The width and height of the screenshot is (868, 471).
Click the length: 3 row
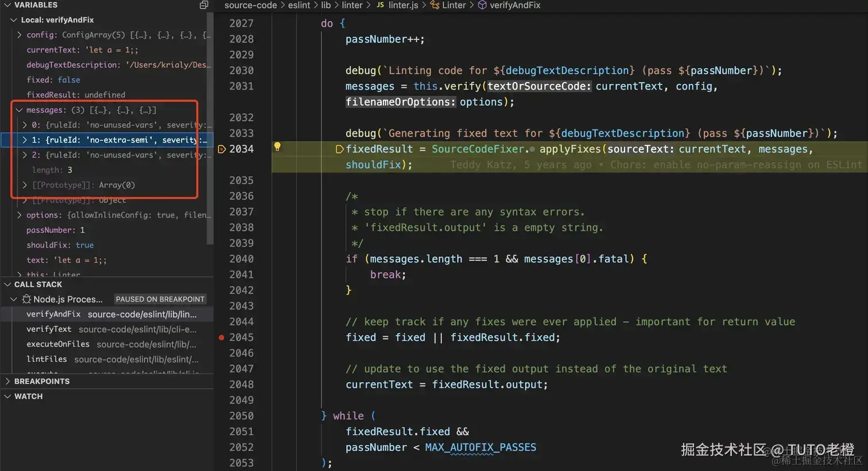[107, 170]
